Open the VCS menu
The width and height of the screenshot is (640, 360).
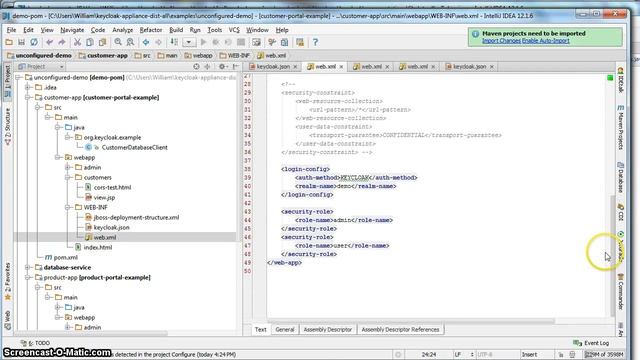(234, 30)
